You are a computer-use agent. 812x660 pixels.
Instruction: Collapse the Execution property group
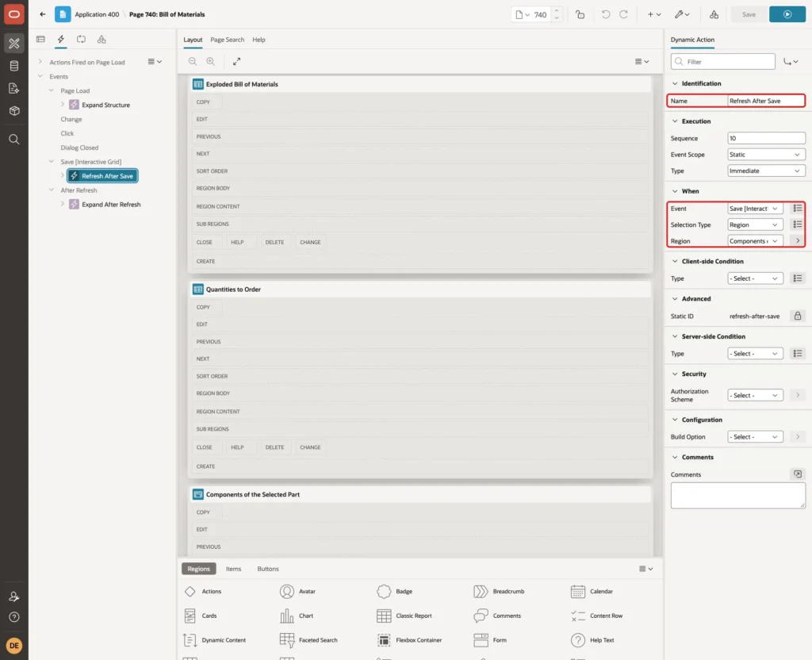[x=675, y=121]
